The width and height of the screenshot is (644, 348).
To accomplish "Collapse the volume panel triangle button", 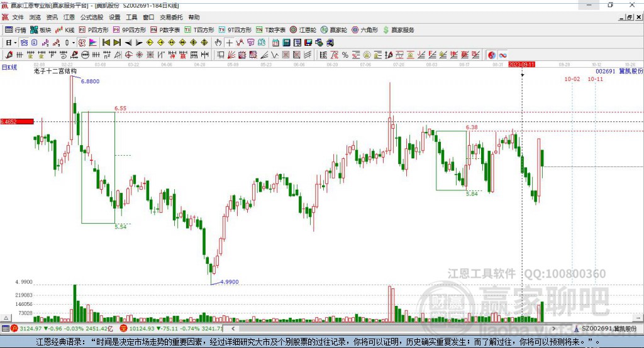I will [x=6, y=318].
